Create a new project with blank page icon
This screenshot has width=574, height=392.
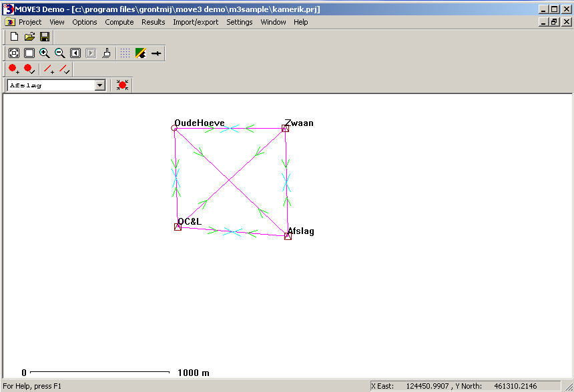click(x=14, y=37)
